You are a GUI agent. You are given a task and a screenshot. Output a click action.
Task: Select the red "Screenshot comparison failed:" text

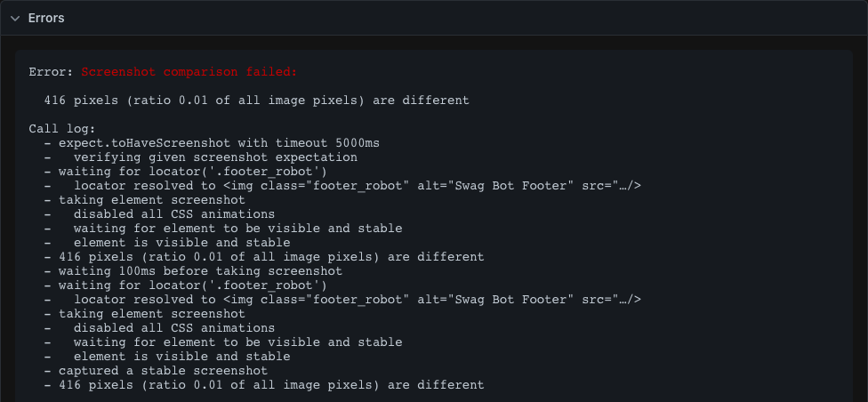tap(189, 72)
